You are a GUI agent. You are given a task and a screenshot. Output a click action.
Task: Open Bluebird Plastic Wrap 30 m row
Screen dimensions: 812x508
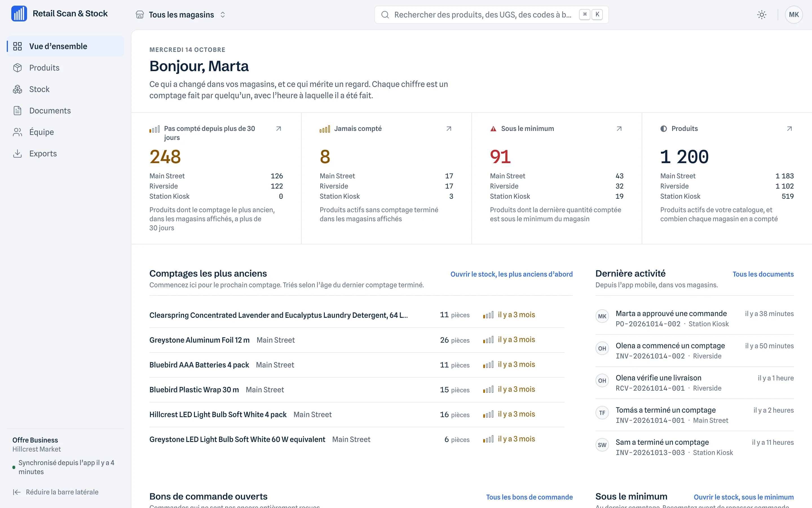pos(357,390)
